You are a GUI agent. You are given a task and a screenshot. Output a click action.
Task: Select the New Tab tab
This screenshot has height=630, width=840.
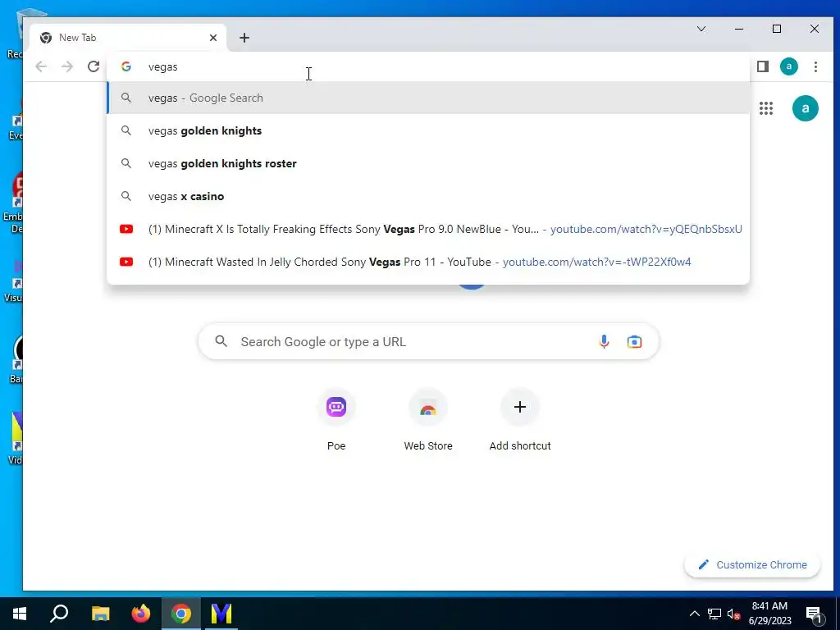coord(129,38)
